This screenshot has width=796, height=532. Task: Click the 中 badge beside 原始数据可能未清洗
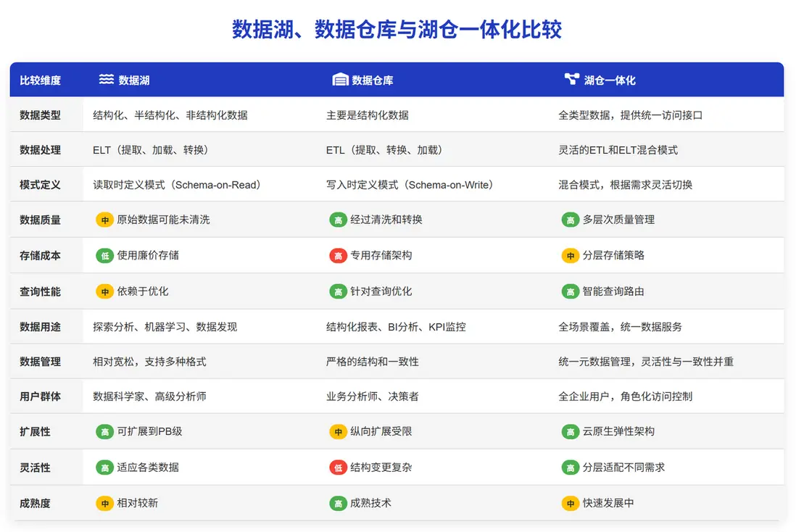pos(104,219)
